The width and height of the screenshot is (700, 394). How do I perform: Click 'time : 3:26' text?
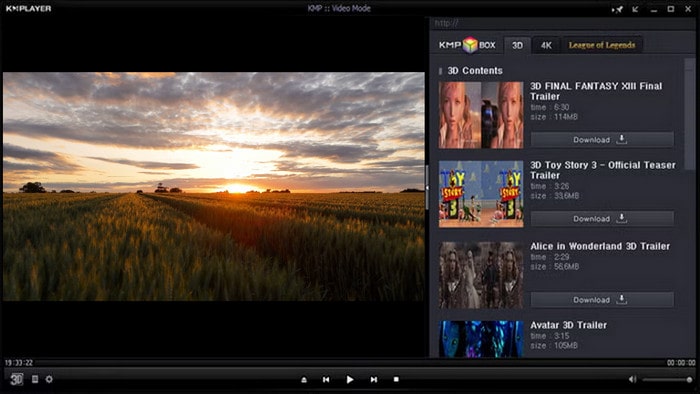pyautogui.click(x=550, y=186)
